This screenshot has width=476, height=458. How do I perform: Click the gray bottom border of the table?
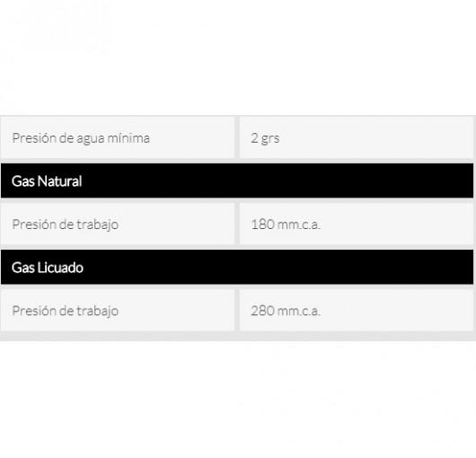238,336
